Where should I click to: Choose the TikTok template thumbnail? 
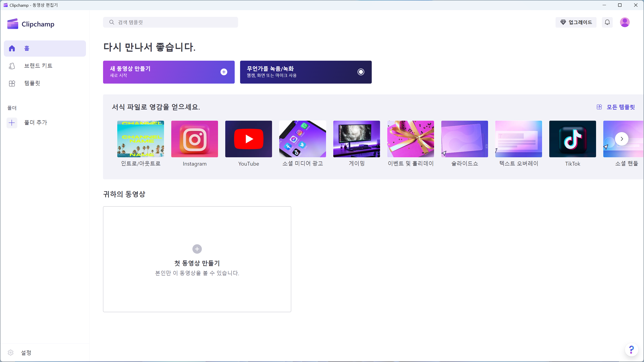572,139
